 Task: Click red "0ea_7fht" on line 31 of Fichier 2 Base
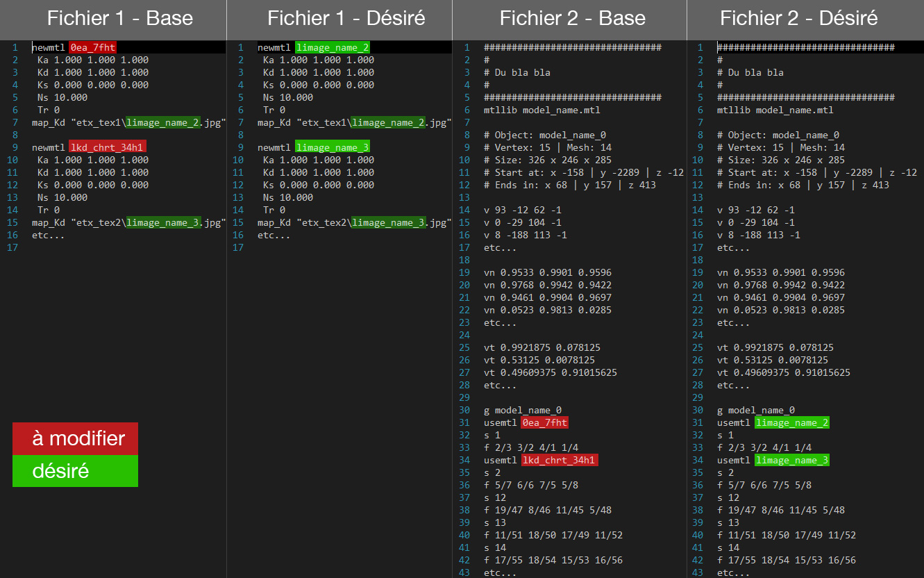tap(546, 422)
